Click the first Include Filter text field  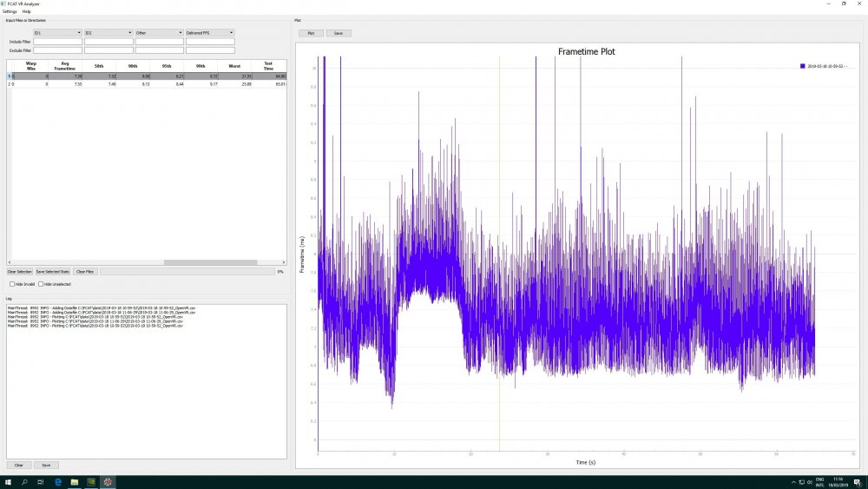57,42
